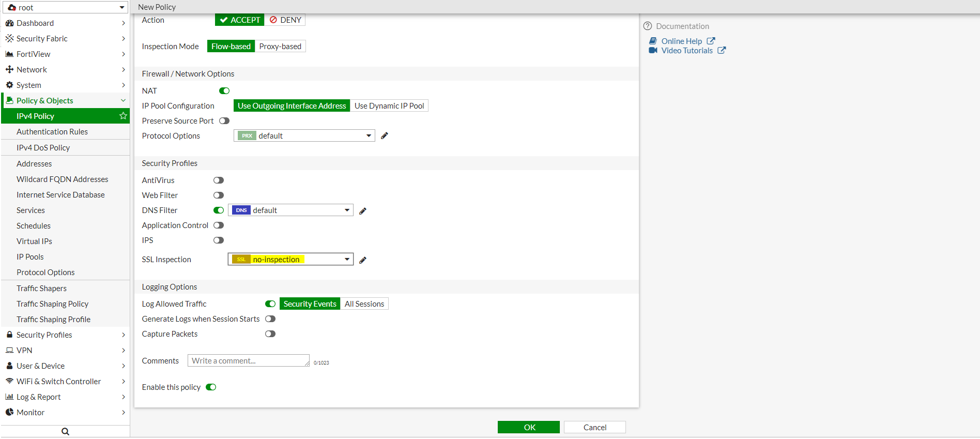This screenshot has height=439, width=980.
Task: Enable the Capture Packets switch
Action: 270,334
